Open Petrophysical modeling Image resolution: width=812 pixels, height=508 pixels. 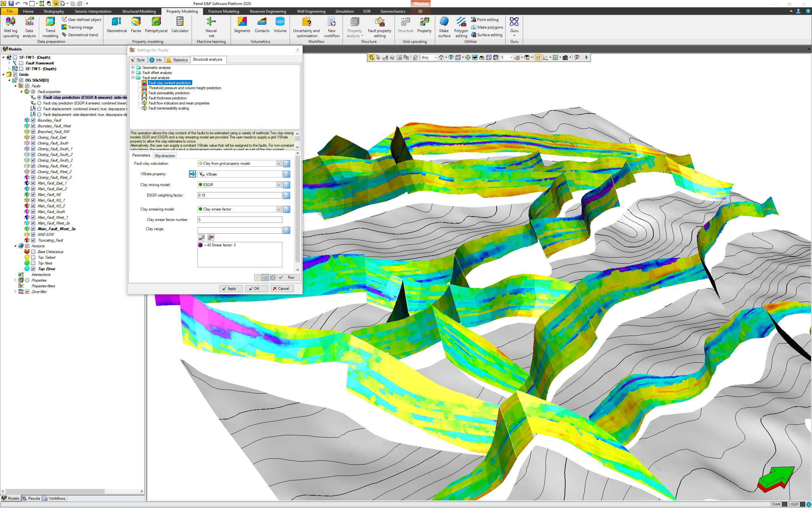coord(156,25)
